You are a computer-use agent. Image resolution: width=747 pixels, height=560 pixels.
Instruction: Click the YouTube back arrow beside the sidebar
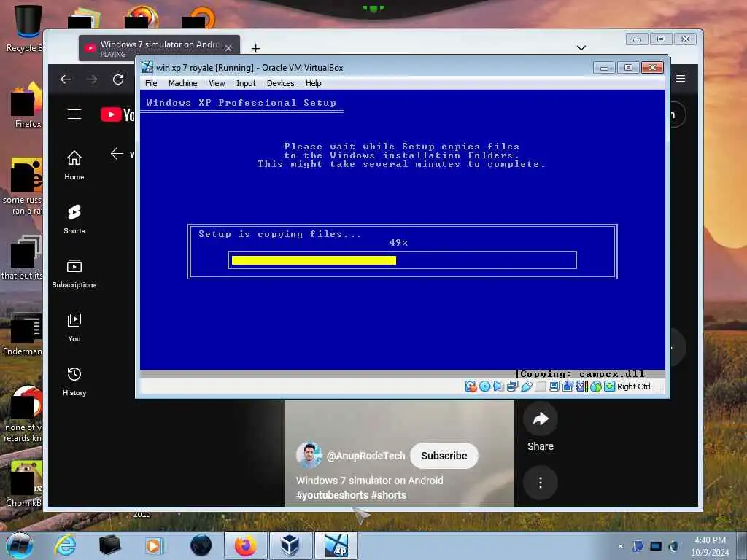117,153
